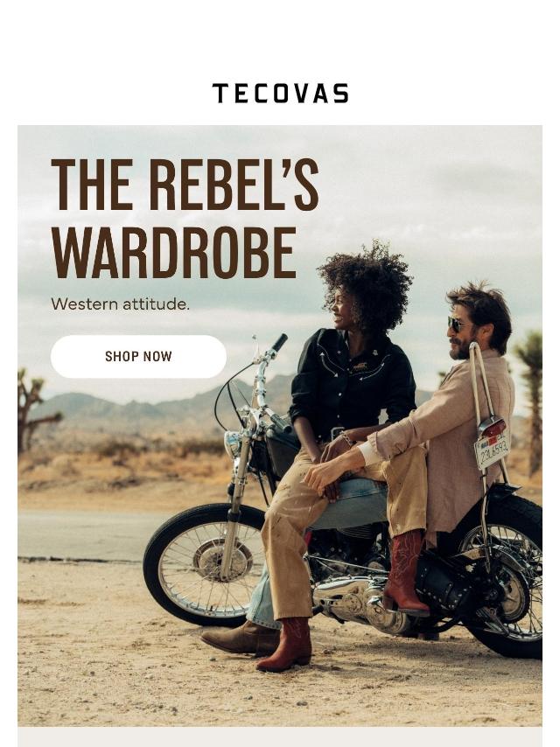
Task: Click the red boot standing on the sand
Action: point(285,644)
